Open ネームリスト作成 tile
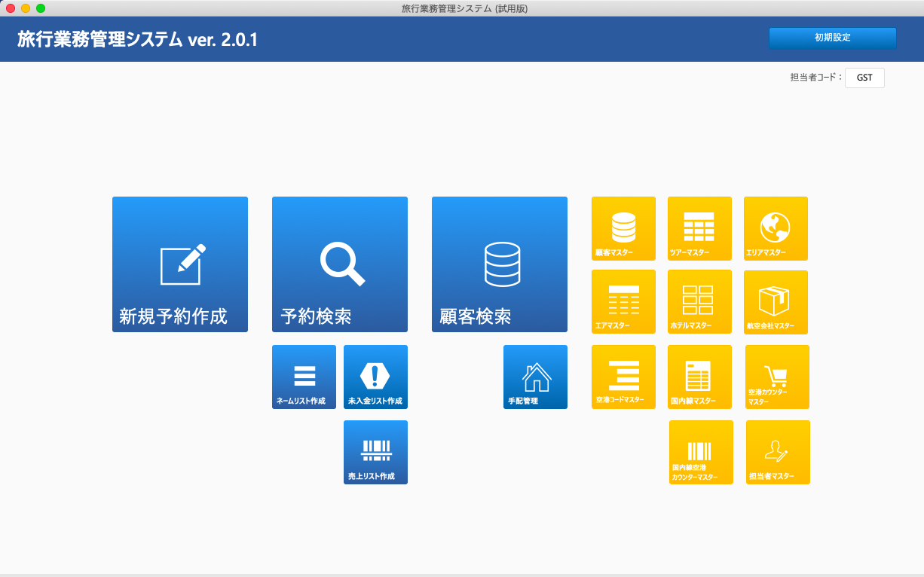This screenshot has width=924, height=577. tap(304, 377)
